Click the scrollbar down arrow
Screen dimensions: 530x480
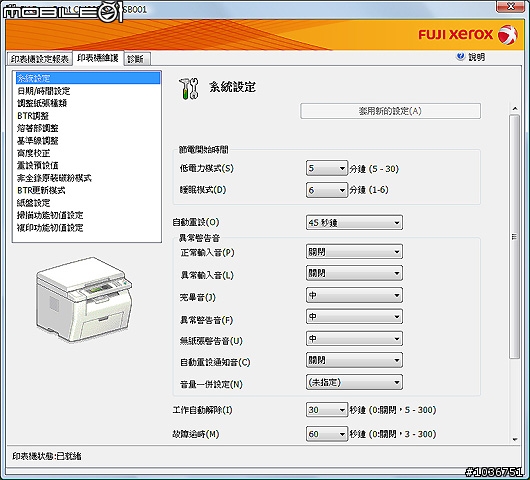point(515,439)
